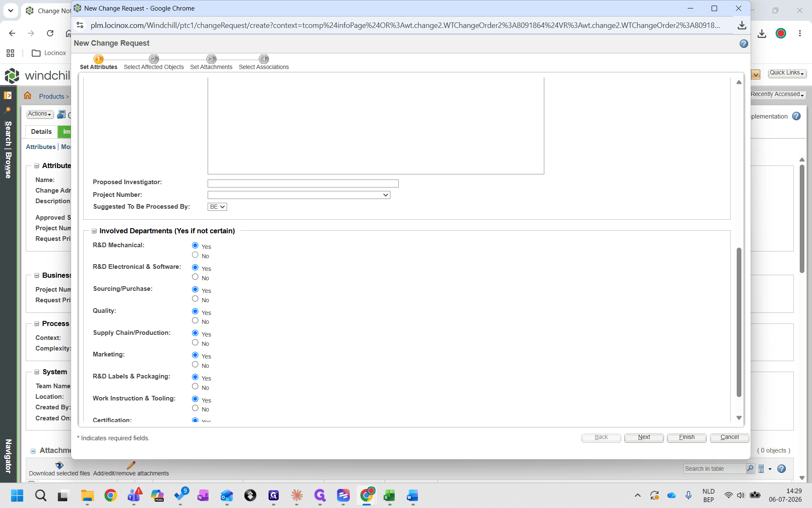The width and height of the screenshot is (812, 508).
Task: Click search magnifier in attachments table
Action: coord(750,468)
